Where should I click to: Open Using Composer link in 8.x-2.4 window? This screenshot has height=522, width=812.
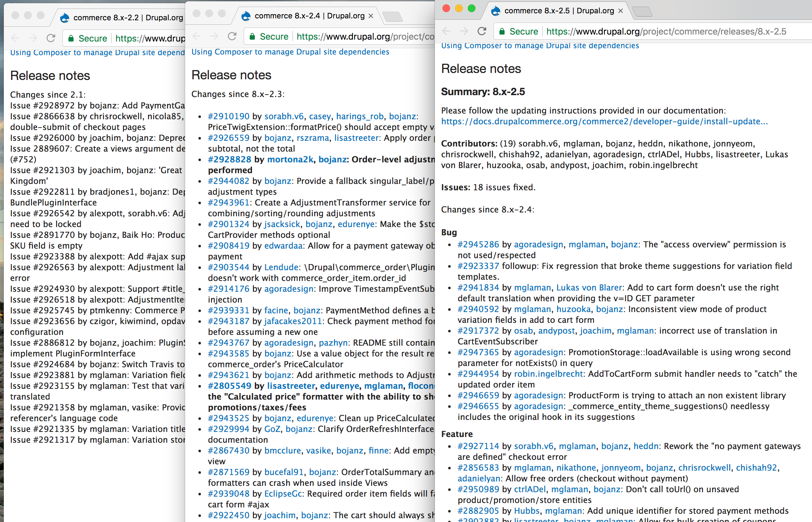(x=290, y=52)
